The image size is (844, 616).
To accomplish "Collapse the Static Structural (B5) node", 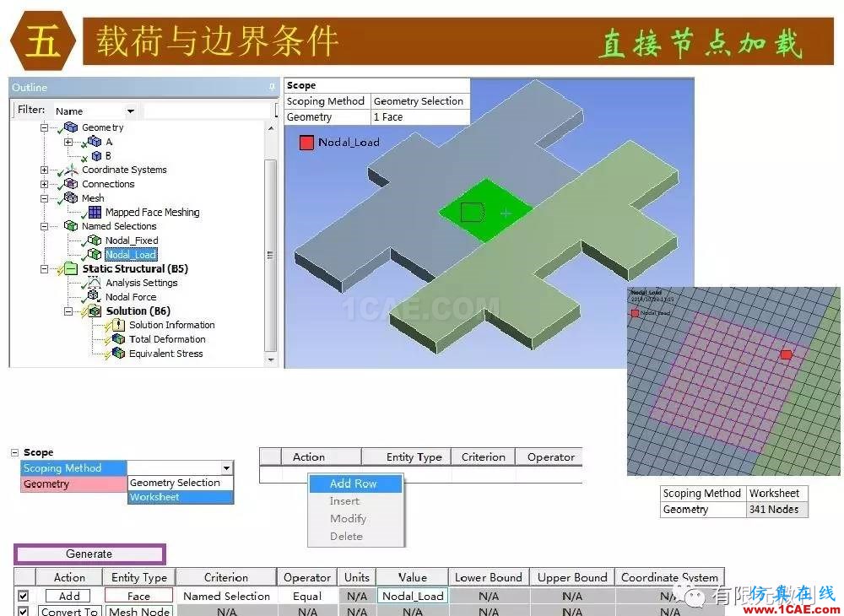I will click(44, 269).
